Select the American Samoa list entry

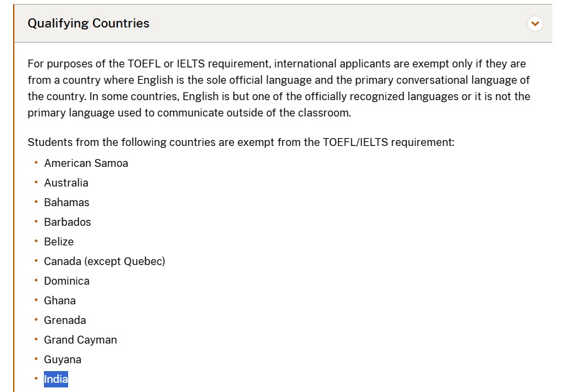[86, 163]
